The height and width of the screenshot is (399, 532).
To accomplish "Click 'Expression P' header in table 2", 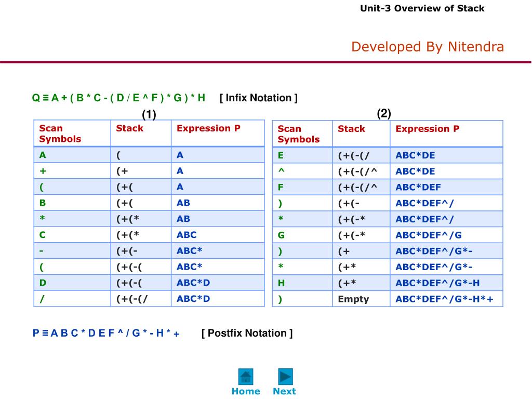I will [x=427, y=129].
